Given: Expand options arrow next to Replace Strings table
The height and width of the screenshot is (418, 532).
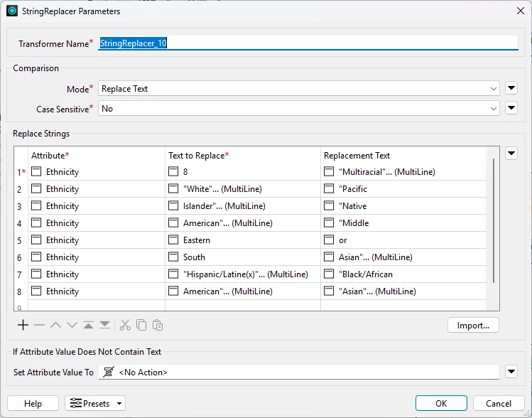Looking at the screenshot, I should click(511, 154).
